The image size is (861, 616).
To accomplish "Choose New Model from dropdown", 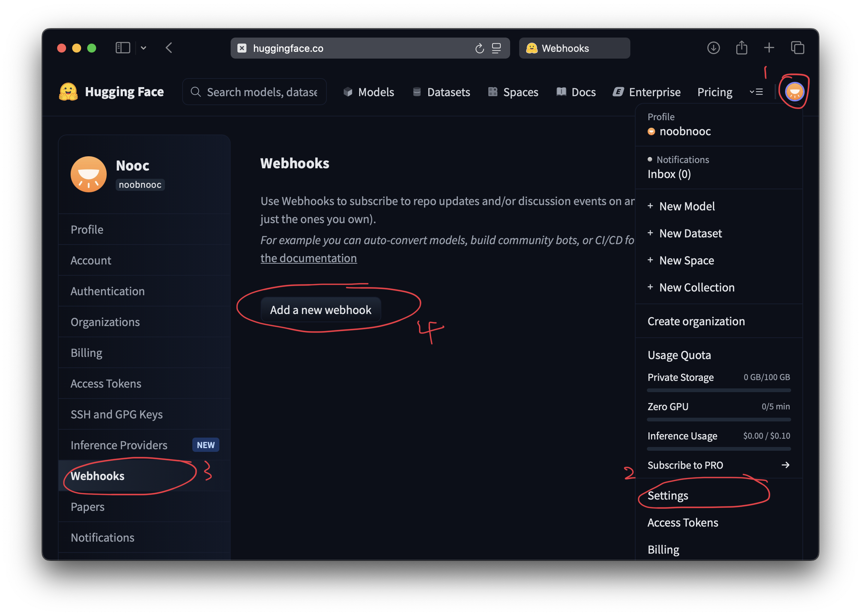I will [718, 206].
